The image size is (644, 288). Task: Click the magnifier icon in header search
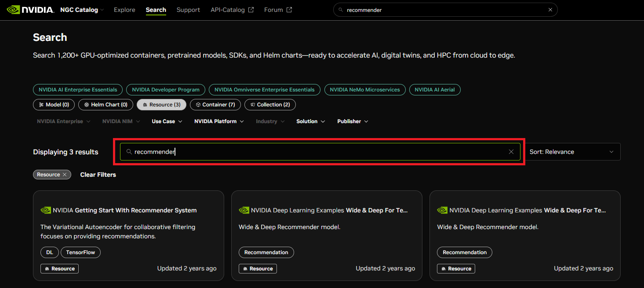pyautogui.click(x=341, y=10)
